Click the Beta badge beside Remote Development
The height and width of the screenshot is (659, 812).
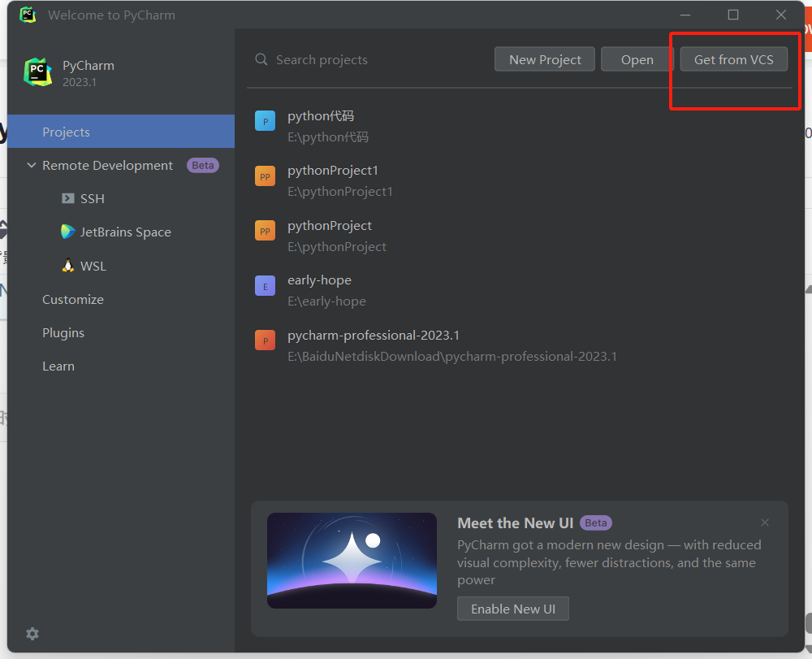202,165
